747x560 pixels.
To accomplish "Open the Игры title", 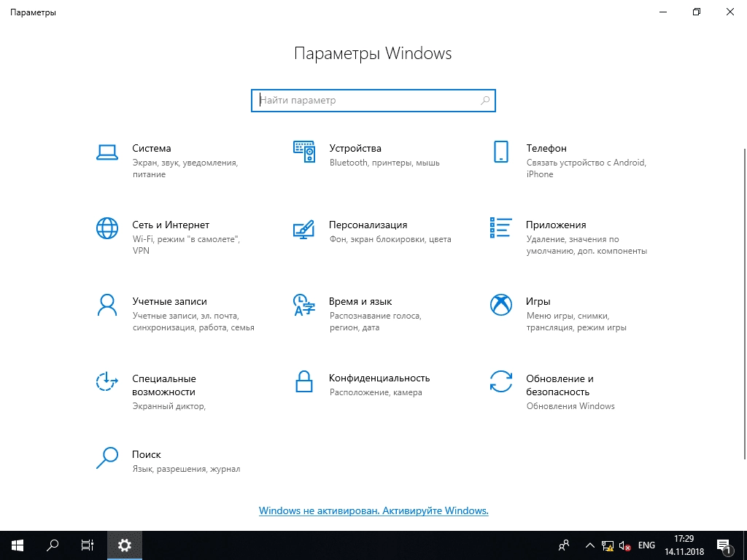I will pyautogui.click(x=538, y=301).
